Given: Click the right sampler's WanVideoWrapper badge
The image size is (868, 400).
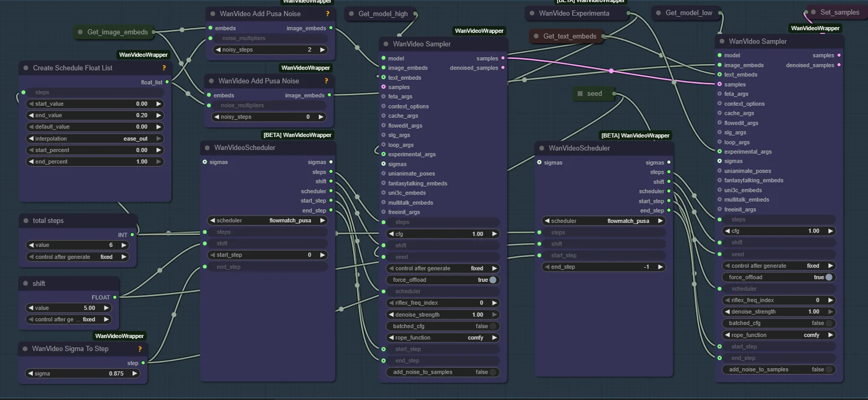Looking at the screenshot, I should coord(814,28).
